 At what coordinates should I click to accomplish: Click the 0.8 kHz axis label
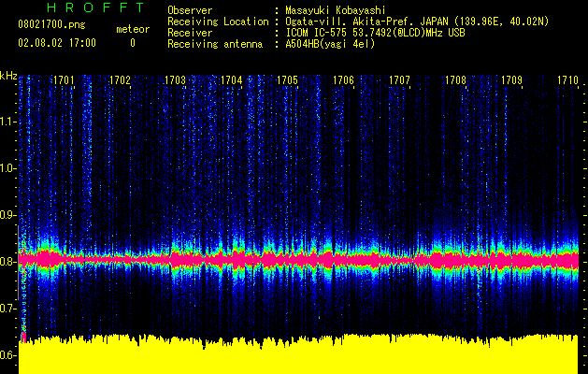click(x=7, y=262)
